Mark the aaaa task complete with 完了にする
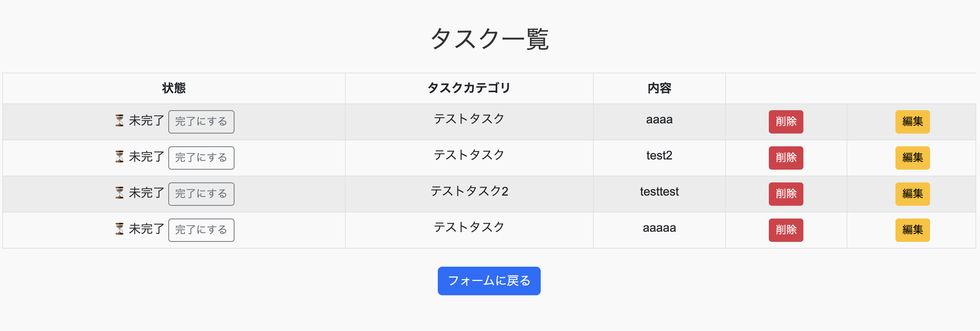The width and height of the screenshot is (980, 331). [x=201, y=122]
